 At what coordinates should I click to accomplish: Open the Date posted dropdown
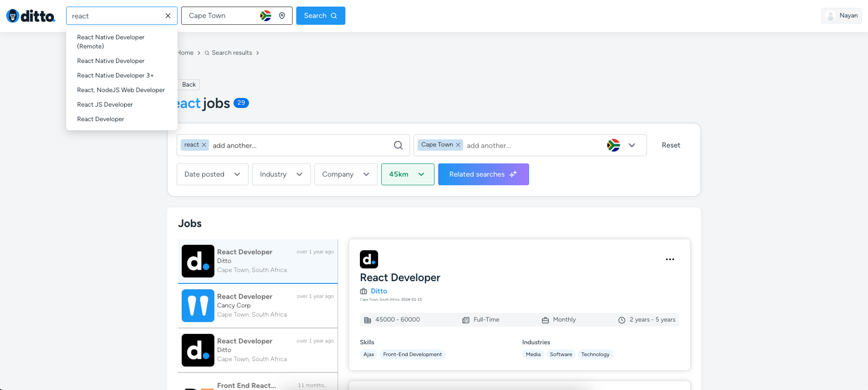(212, 174)
